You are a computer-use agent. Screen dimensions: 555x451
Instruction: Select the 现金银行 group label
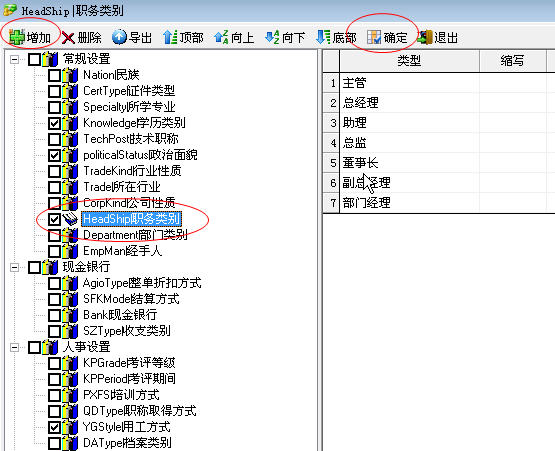click(x=86, y=267)
